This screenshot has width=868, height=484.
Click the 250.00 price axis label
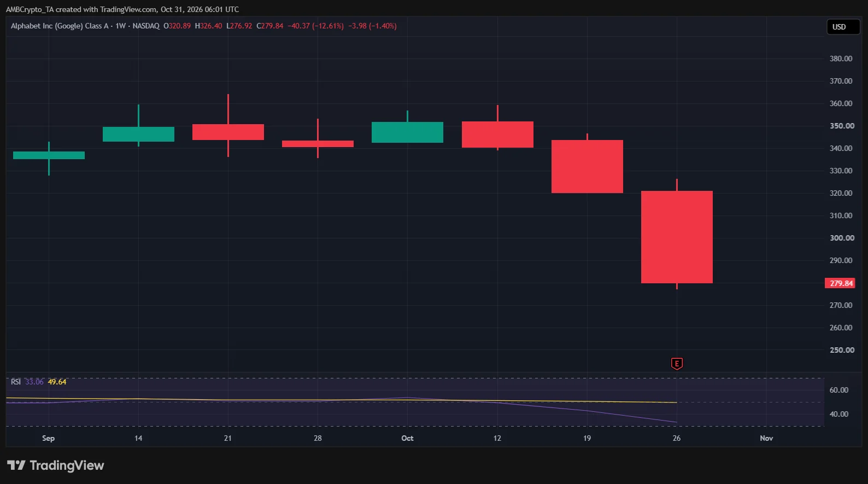[x=842, y=350]
